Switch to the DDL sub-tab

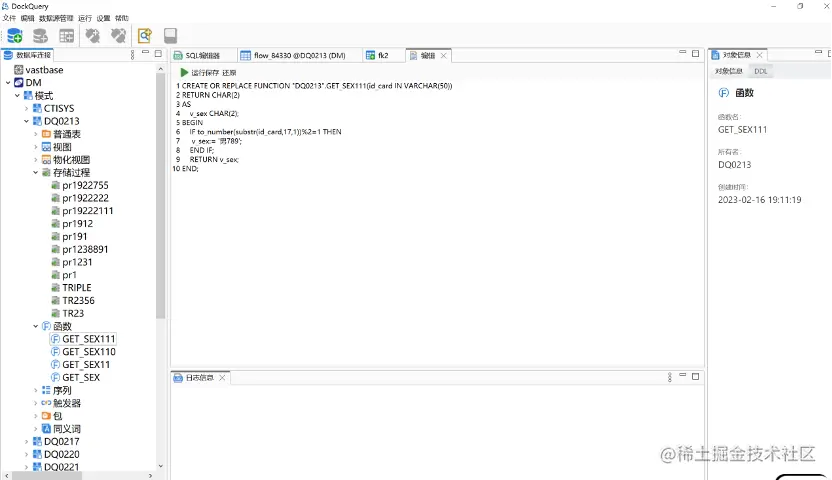pyautogui.click(x=760, y=71)
